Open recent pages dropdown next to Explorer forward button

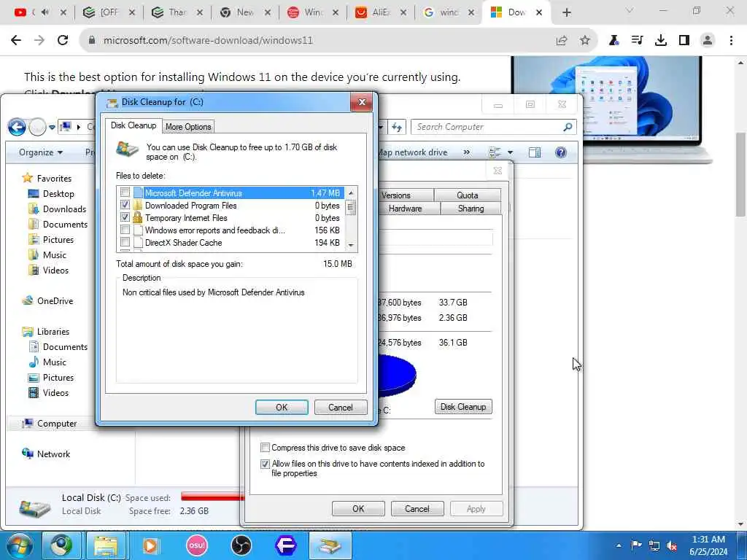(52, 127)
